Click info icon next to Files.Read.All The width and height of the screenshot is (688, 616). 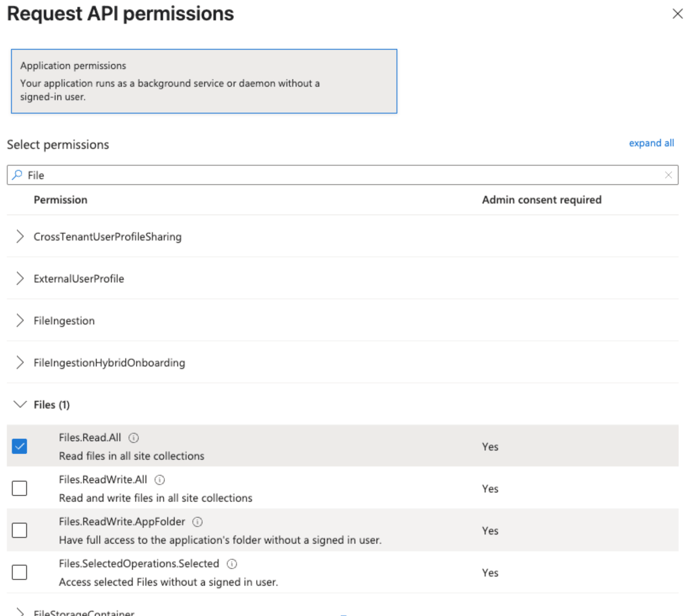coord(134,438)
